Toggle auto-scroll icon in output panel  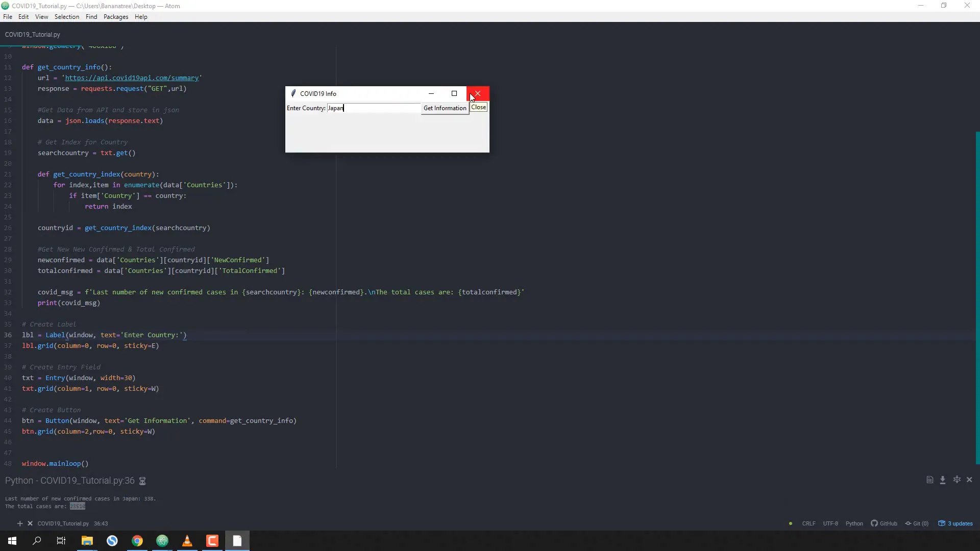click(958, 480)
